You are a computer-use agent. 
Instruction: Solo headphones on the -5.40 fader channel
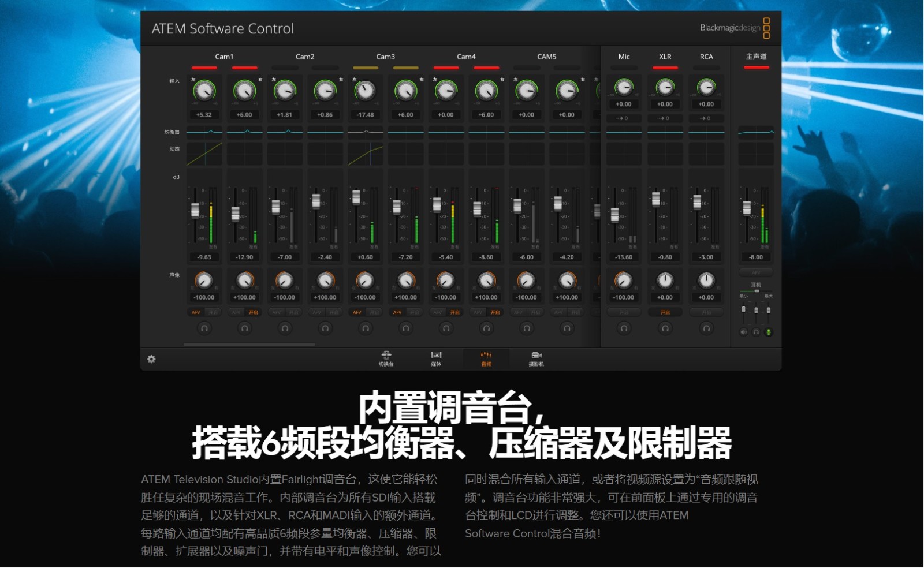[446, 328]
